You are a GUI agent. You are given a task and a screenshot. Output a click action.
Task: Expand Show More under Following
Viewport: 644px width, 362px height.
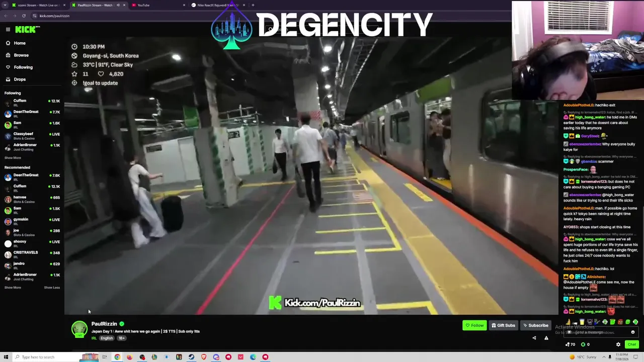[13, 158]
